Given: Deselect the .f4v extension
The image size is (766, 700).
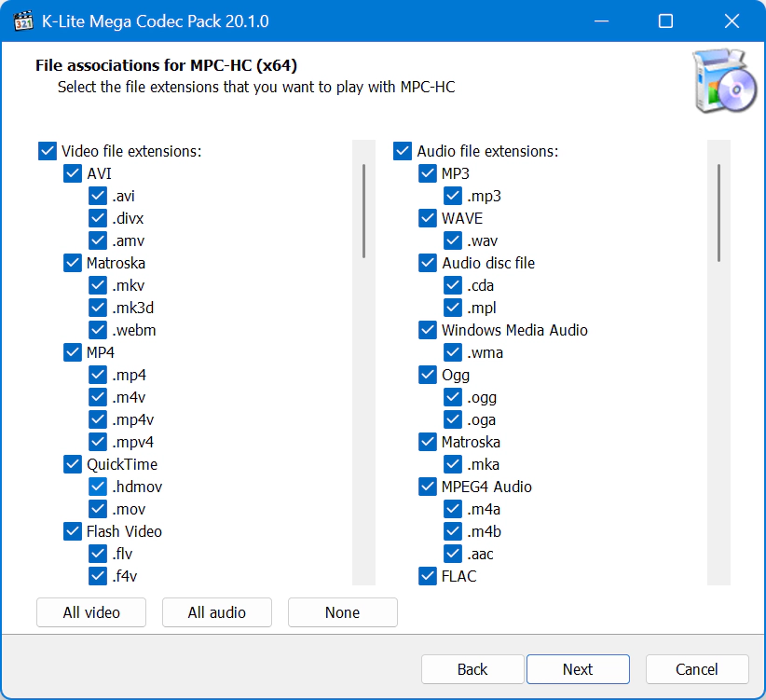Looking at the screenshot, I should [x=98, y=576].
